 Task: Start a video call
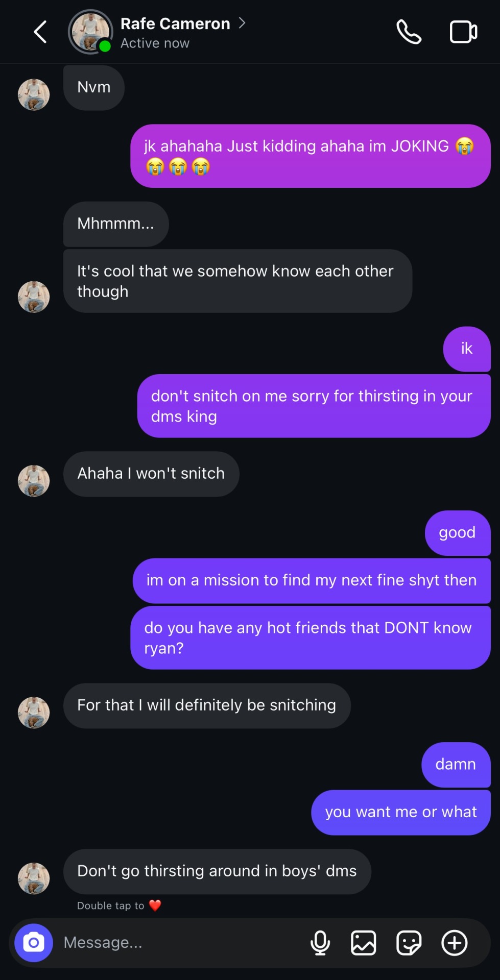pos(463,32)
